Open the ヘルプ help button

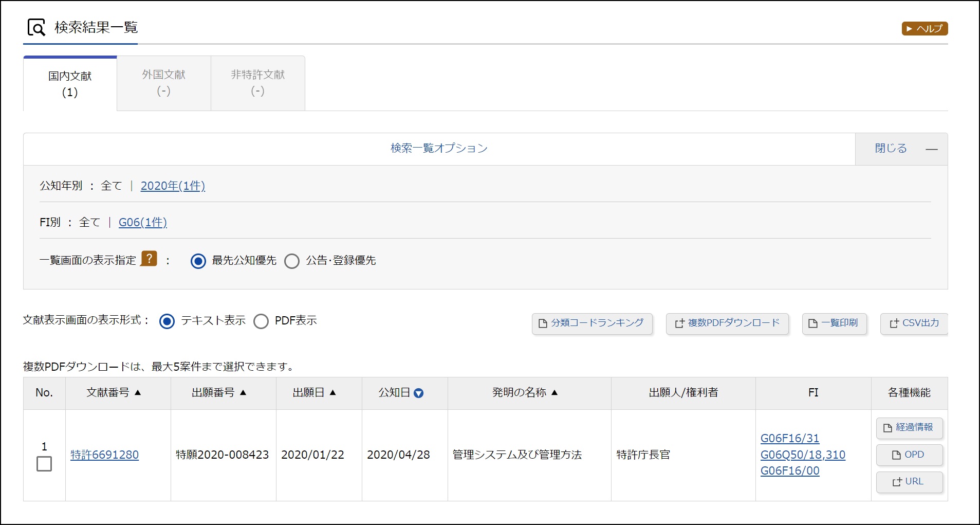[x=924, y=29]
